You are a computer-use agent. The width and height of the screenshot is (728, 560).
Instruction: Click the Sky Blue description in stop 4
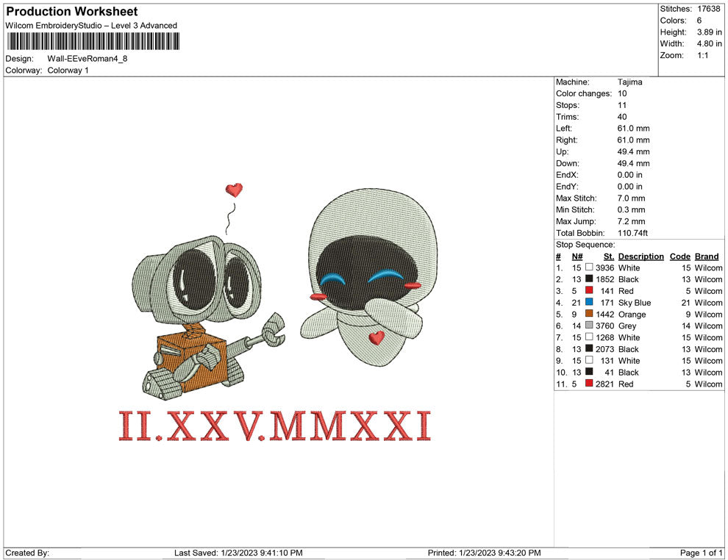pyautogui.click(x=635, y=303)
